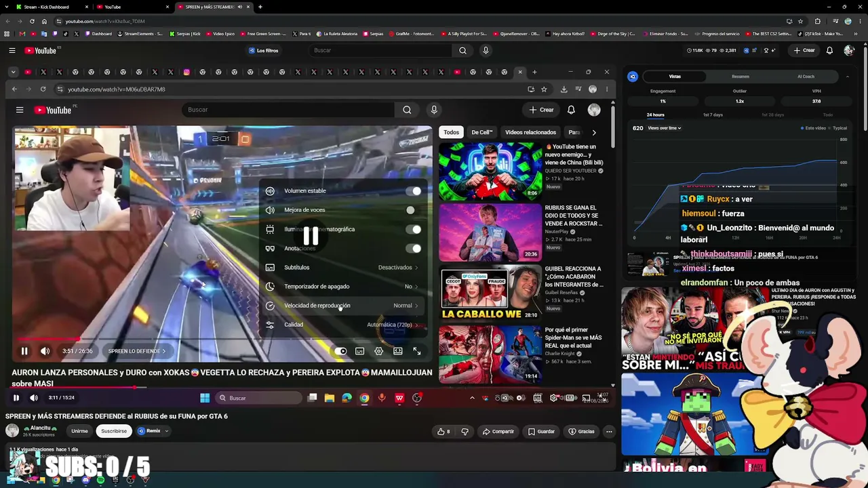Toggle subtitles button in inner player bar
The image size is (868, 488).
click(x=359, y=351)
